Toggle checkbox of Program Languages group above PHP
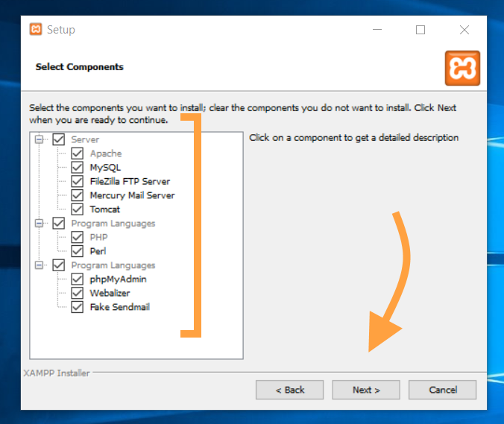Viewport: 504px width, 424px height. tap(58, 223)
